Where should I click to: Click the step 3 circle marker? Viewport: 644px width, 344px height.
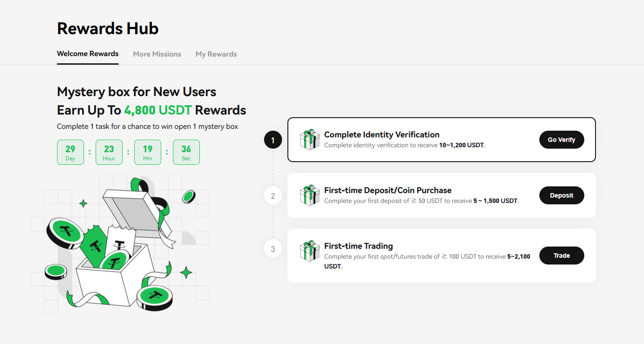(x=273, y=248)
